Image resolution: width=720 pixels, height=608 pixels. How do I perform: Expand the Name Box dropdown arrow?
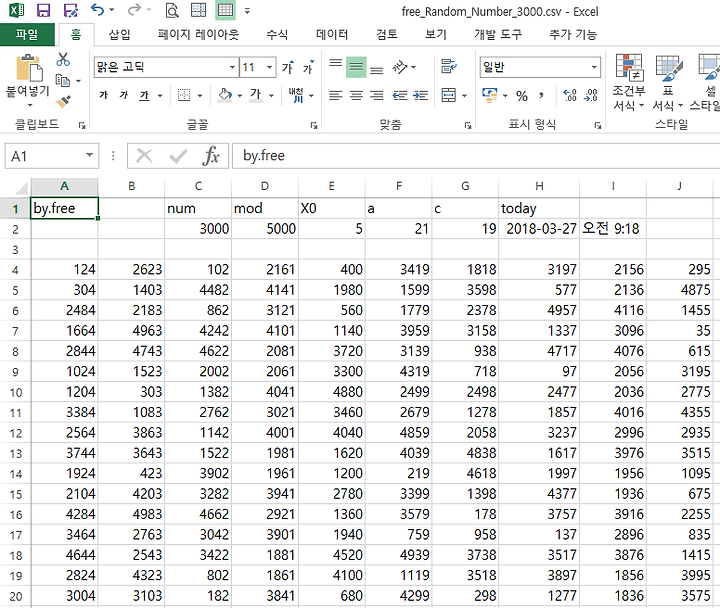(90, 155)
